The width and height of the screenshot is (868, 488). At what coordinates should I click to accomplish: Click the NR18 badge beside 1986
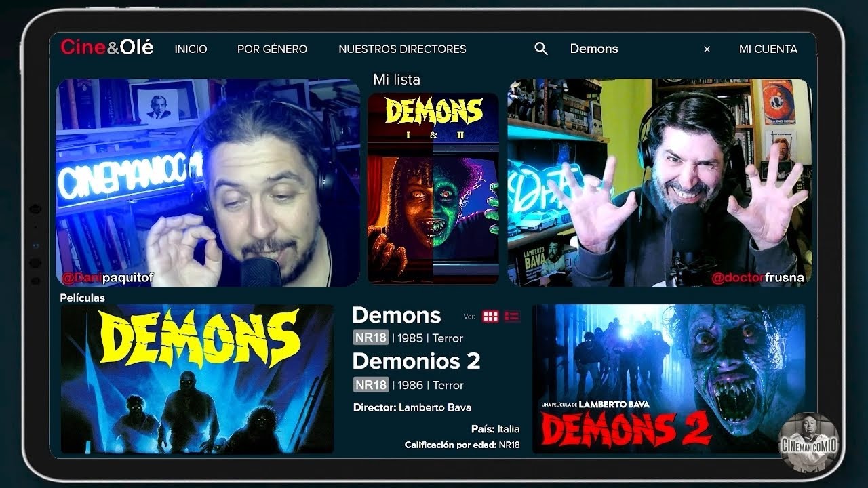371,384
